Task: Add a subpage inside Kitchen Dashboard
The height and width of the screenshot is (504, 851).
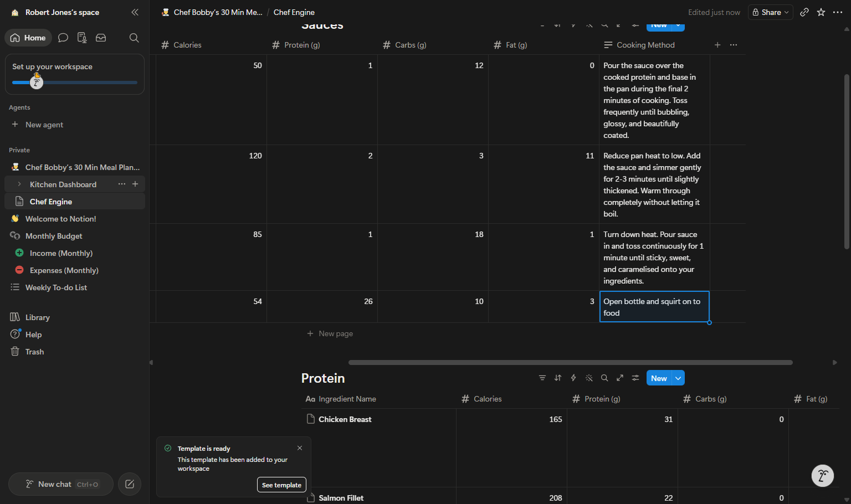Action: tap(135, 184)
